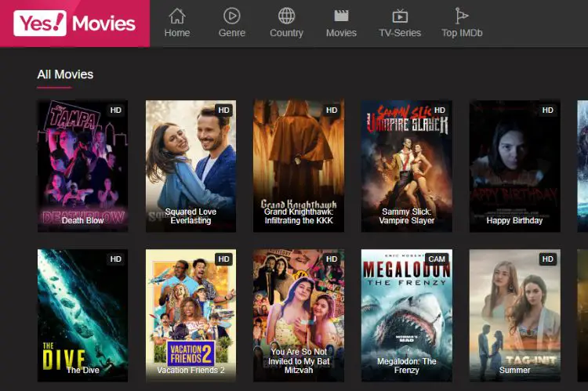Click "Sammy Slick: Vampire Slayer" title text
The height and width of the screenshot is (391, 588).
click(x=406, y=216)
